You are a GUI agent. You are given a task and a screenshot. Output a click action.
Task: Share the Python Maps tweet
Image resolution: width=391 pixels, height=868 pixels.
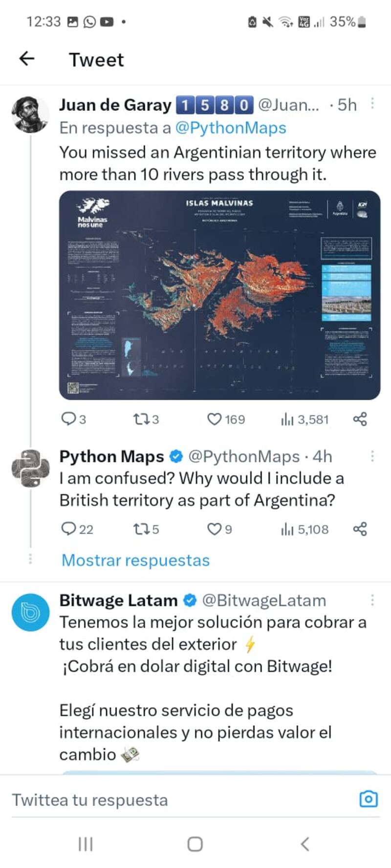click(360, 529)
